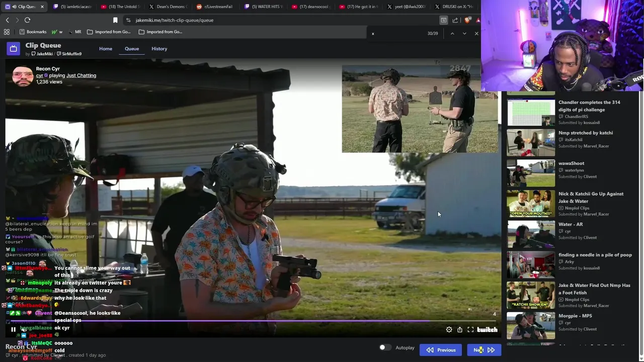Open the History tab
The image size is (644, 362).
pyautogui.click(x=159, y=49)
